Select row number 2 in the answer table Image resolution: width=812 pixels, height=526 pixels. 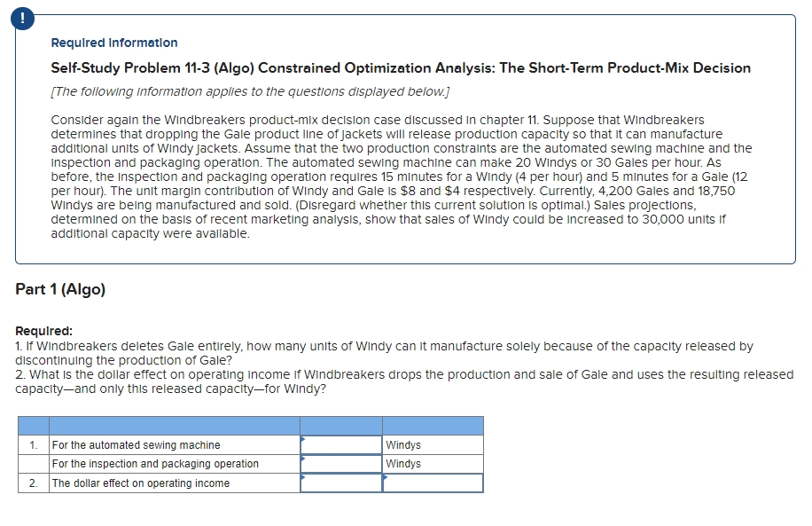click(x=33, y=483)
